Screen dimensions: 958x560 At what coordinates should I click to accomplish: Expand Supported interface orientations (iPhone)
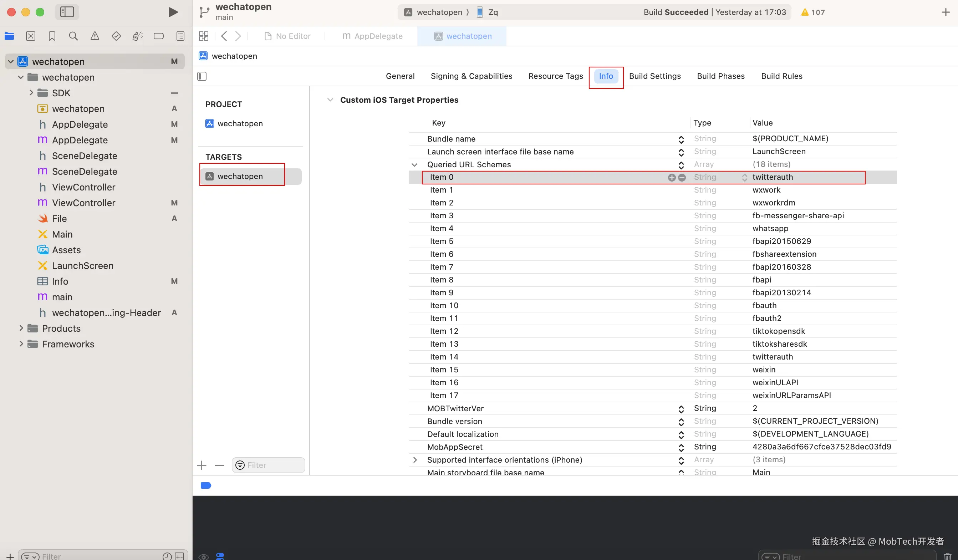click(414, 460)
